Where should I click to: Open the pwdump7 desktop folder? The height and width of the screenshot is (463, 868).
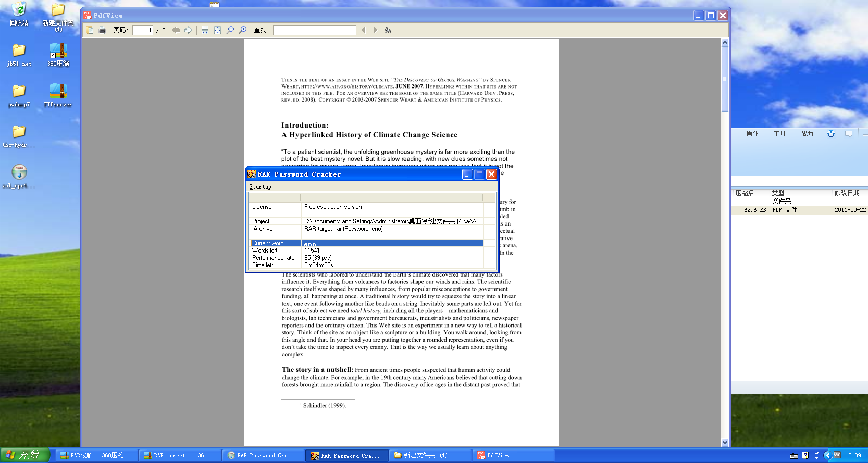[x=19, y=95]
